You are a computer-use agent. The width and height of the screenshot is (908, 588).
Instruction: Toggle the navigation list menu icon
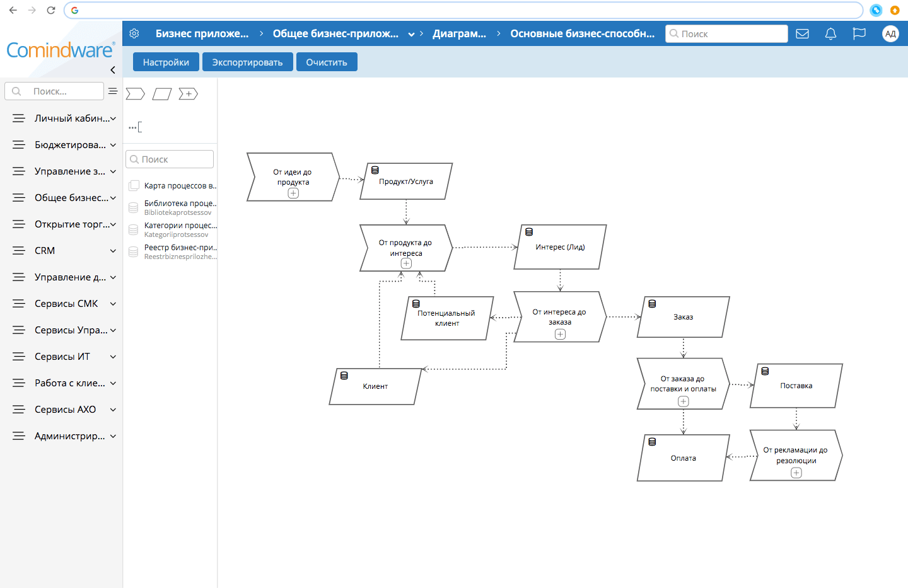pos(113,91)
